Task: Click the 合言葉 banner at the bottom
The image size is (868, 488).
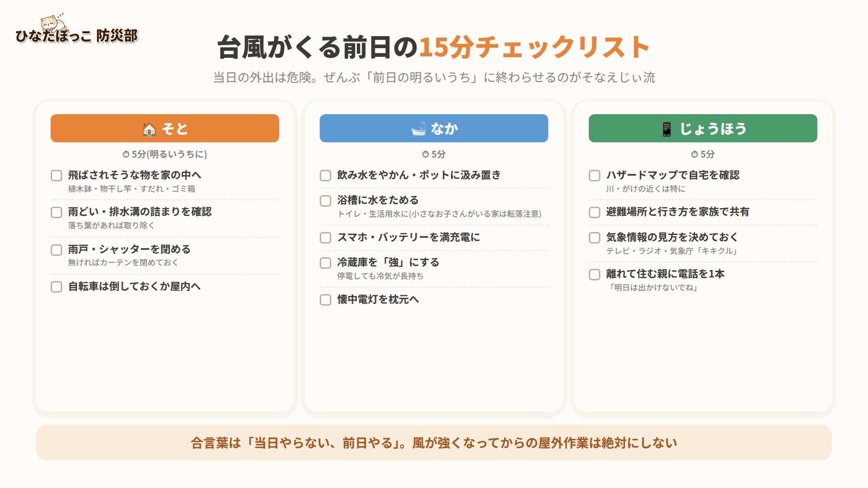Action: (x=434, y=443)
